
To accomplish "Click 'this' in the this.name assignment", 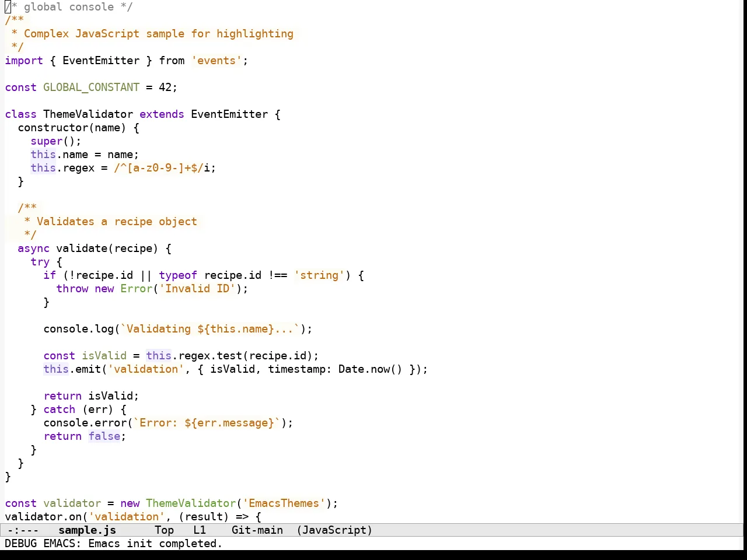I will tap(43, 155).
